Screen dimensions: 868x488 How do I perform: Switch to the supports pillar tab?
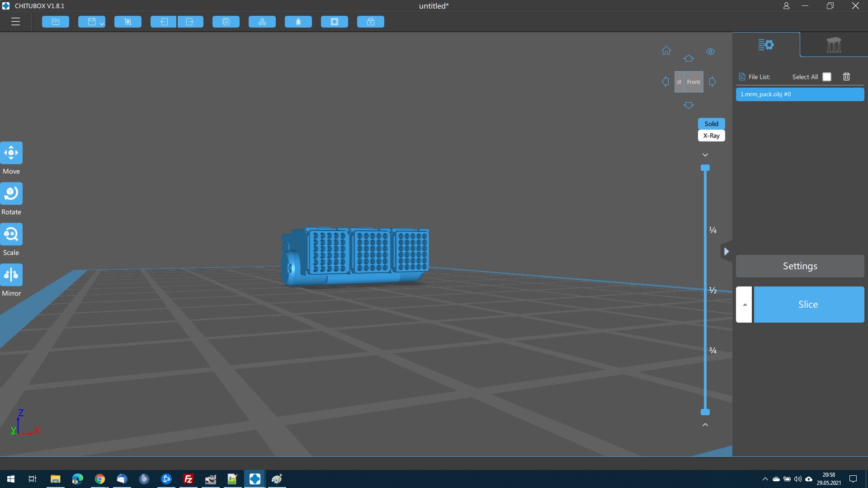pos(834,45)
